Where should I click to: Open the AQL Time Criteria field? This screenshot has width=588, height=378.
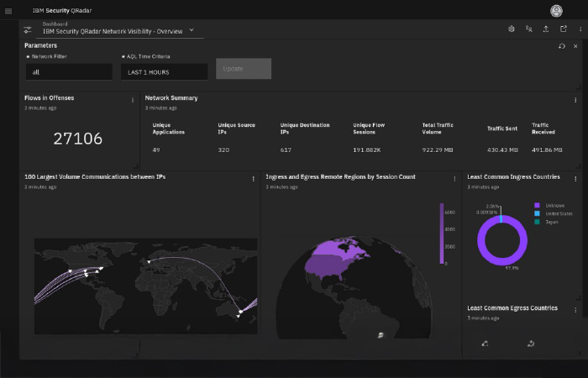click(x=164, y=71)
